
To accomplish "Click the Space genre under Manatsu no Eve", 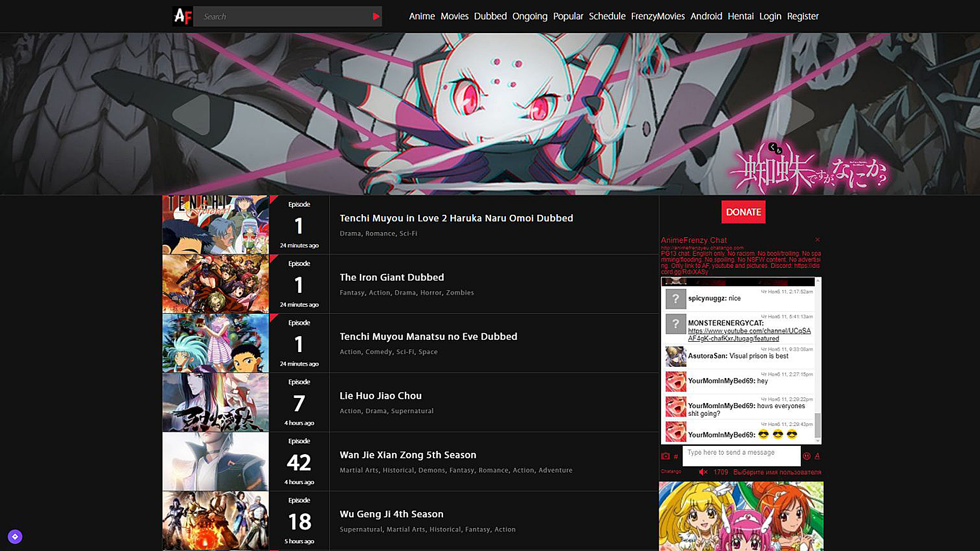I will [x=428, y=352].
